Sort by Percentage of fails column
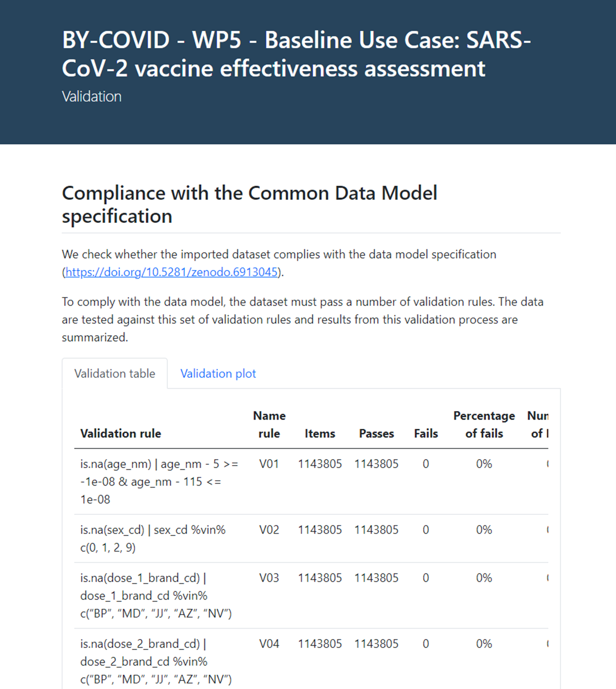Screen dimensions: 616x689 [x=484, y=424]
